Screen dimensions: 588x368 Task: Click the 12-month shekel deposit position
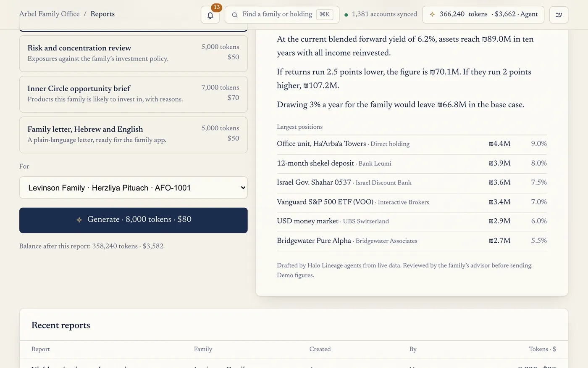click(x=412, y=164)
